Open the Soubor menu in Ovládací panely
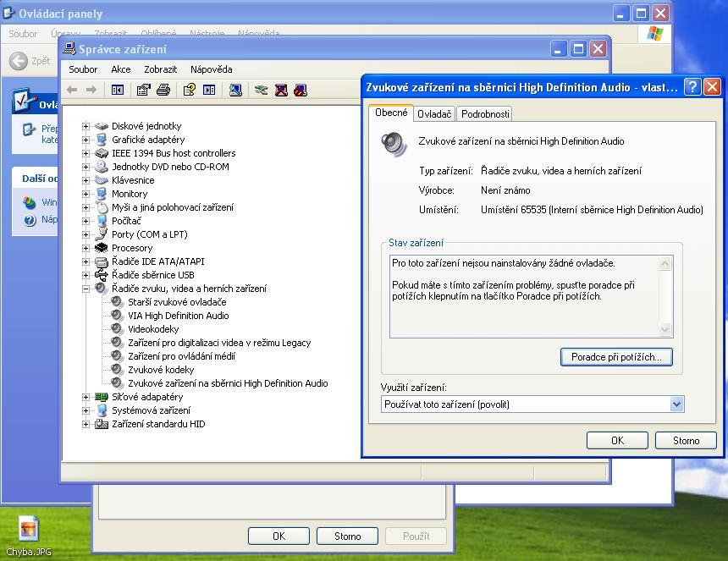Screen dimensions: 728x561 (23, 34)
